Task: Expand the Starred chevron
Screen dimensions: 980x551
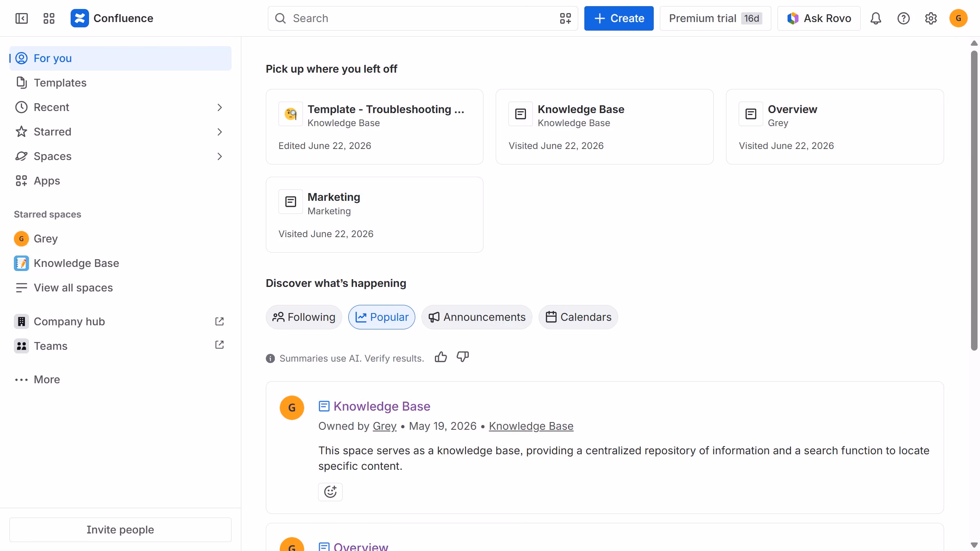Action: pos(220,132)
